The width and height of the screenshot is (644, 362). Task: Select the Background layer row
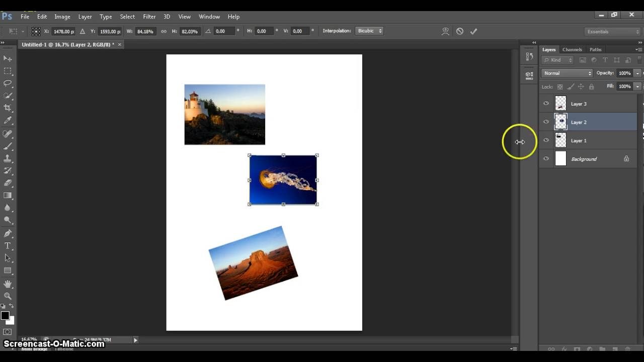click(x=589, y=159)
